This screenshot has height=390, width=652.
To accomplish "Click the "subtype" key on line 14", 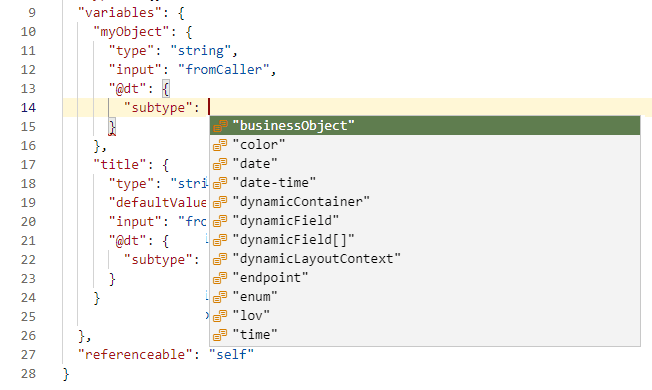I will point(158,108).
